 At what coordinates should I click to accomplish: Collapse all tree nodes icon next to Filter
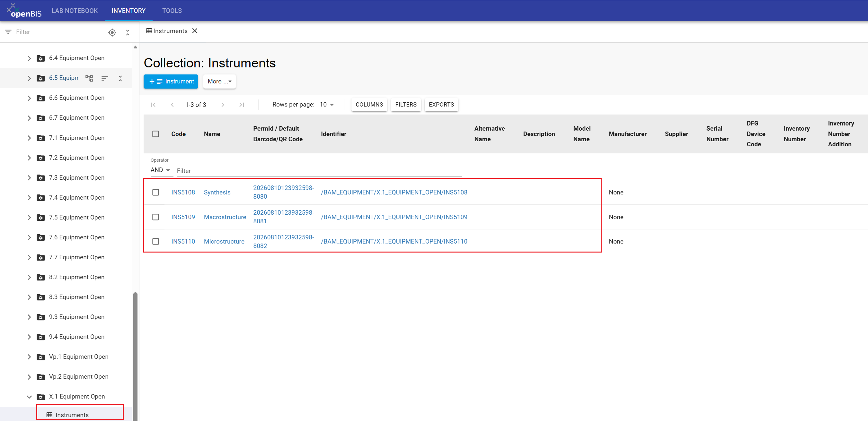click(x=128, y=32)
